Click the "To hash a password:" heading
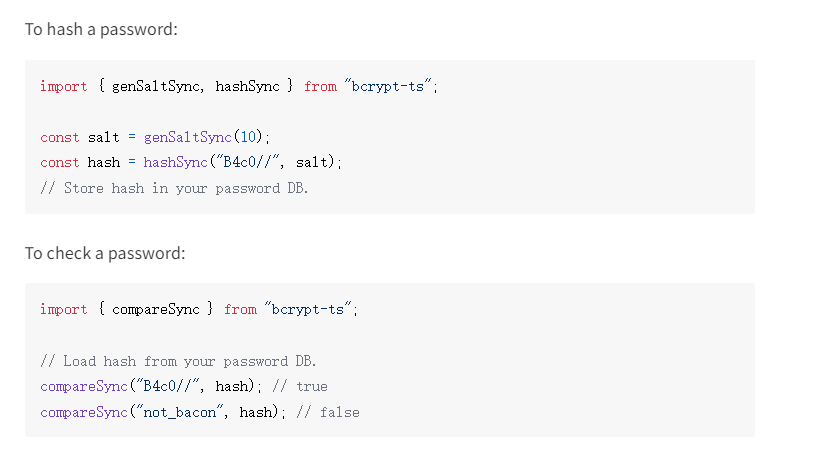 point(101,30)
